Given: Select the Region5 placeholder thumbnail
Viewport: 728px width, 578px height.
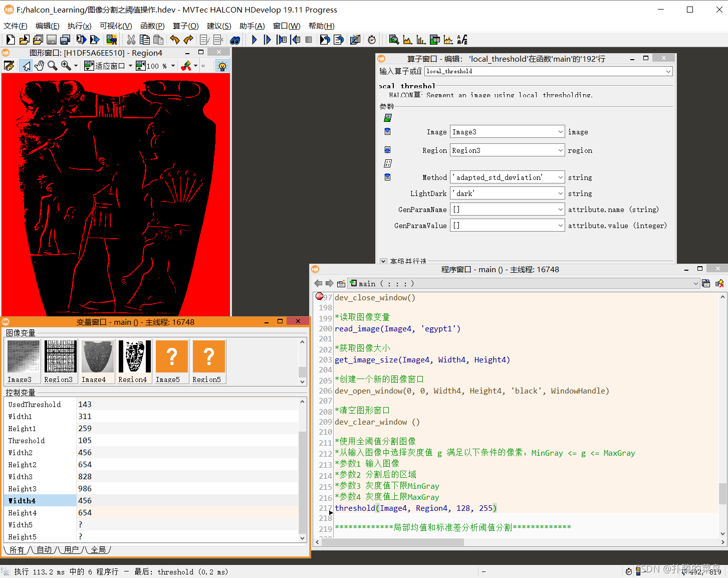Looking at the screenshot, I should pos(208,361).
